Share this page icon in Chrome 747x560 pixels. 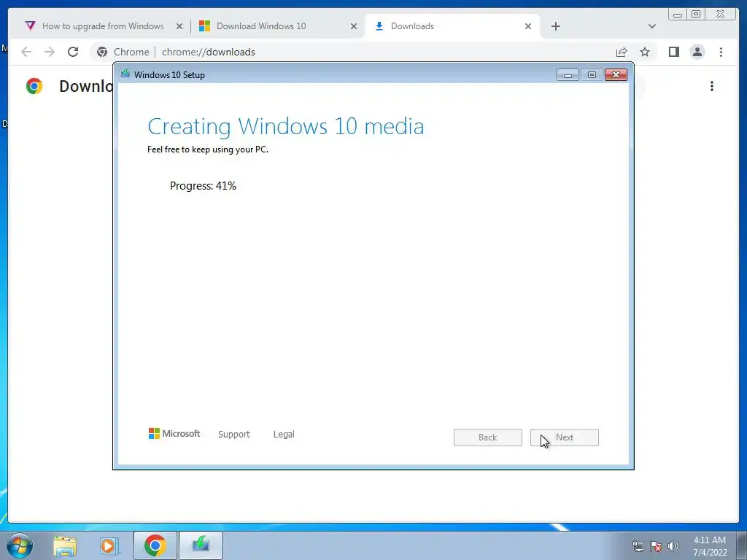click(x=622, y=52)
